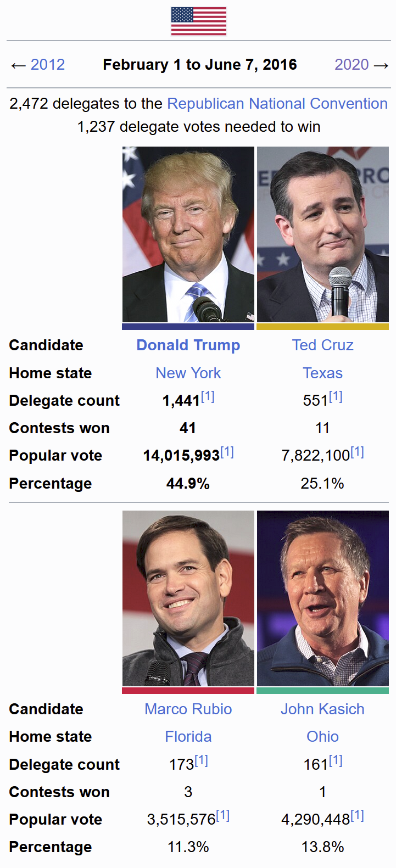
Task: Follow the John Kasich name link
Action: [x=323, y=709]
